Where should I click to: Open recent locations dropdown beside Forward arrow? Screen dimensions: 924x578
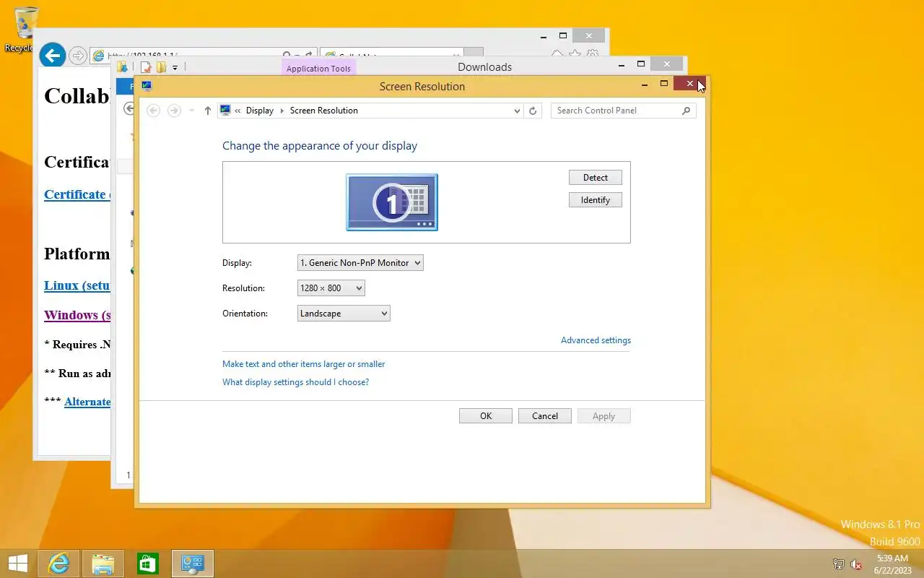(x=191, y=111)
